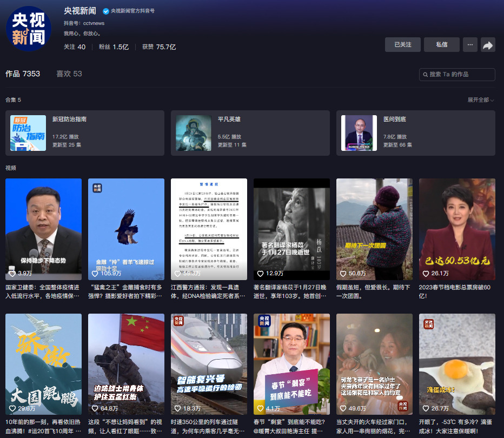Click the 央视新闻 account name
This screenshot has height=438, width=504.
coord(80,11)
